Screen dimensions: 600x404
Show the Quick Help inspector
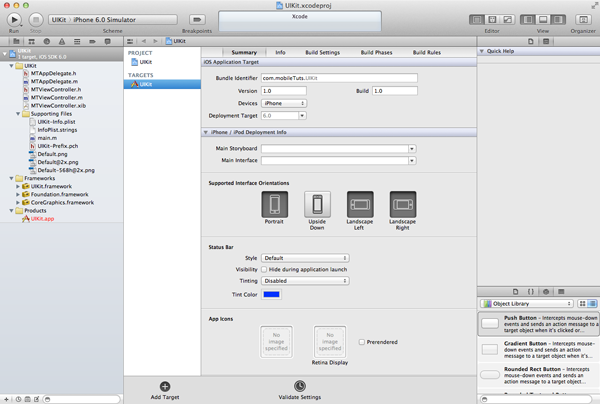pyautogui.click(x=546, y=41)
